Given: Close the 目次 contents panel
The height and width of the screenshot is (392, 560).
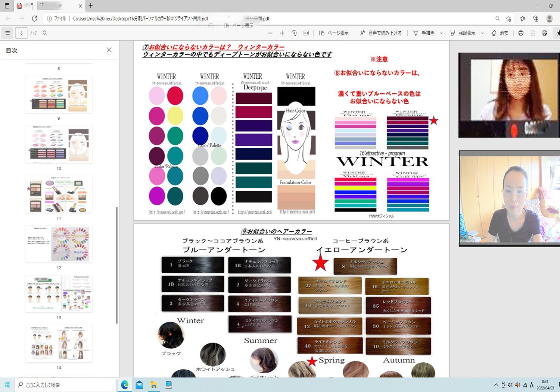Looking at the screenshot, I should [x=109, y=50].
